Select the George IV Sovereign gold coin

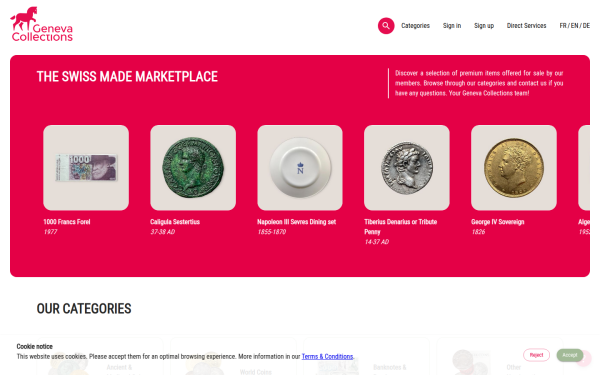click(x=514, y=168)
